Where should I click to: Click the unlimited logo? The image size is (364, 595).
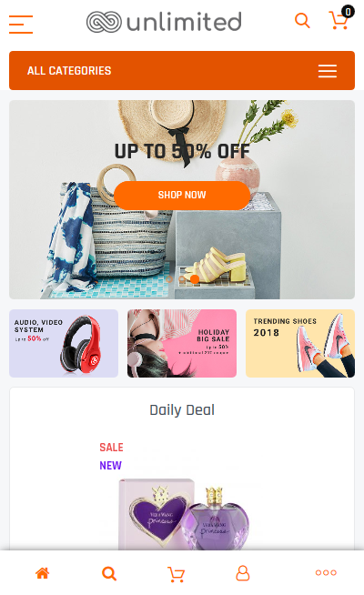coord(164,22)
